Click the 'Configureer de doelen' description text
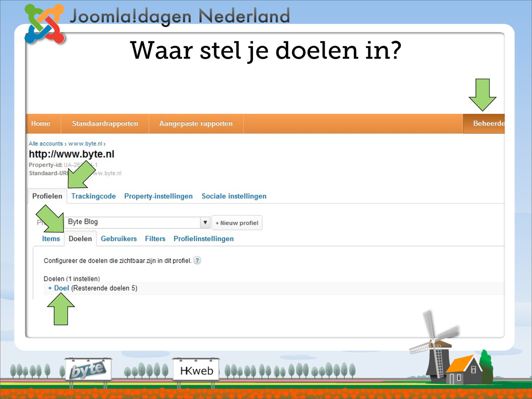The image size is (532, 399). pos(117,261)
